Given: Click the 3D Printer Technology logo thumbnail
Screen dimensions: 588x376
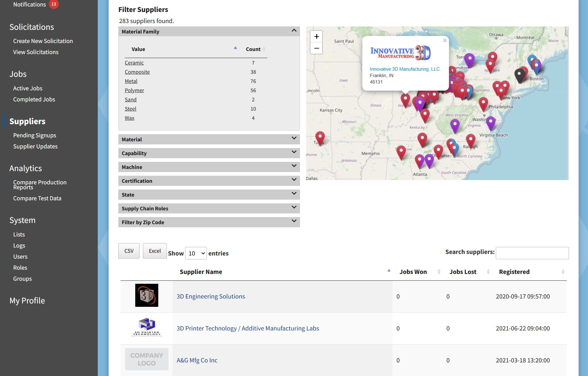Looking at the screenshot, I should (x=147, y=327).
